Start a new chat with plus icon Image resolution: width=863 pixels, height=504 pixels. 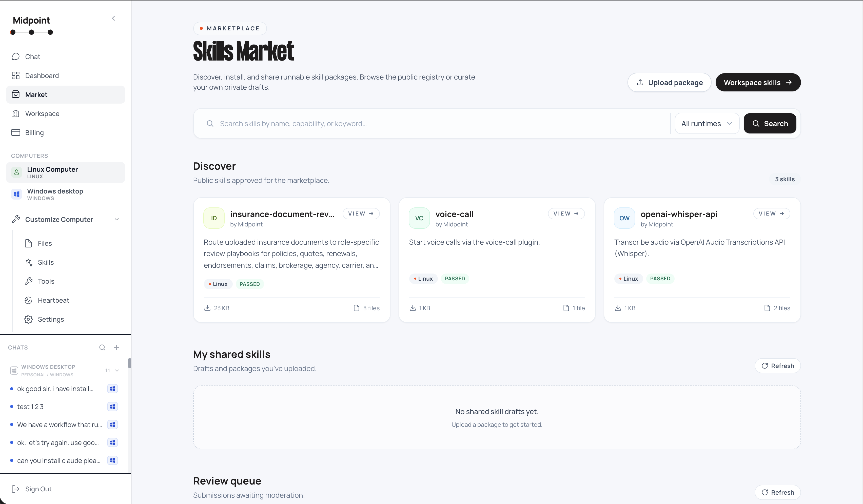(x=116, y=347)
